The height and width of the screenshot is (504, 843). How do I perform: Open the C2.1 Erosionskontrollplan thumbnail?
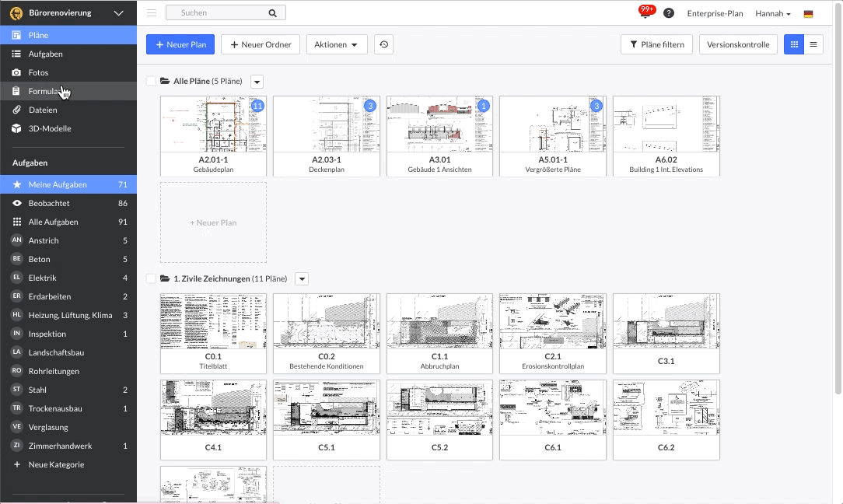553,334
